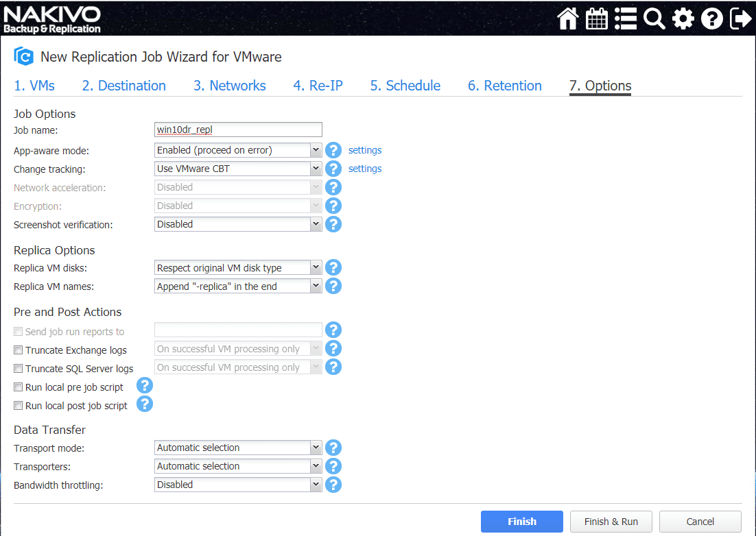Click the logout icon
756x536 pixels.
click(740, 18)
